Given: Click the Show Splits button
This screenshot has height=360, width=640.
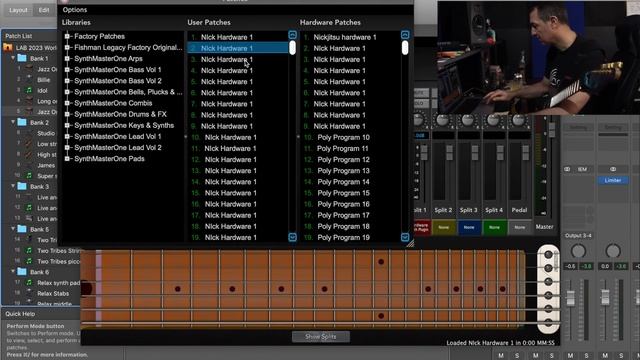Looking at the screenshot, I should [321, 337].
